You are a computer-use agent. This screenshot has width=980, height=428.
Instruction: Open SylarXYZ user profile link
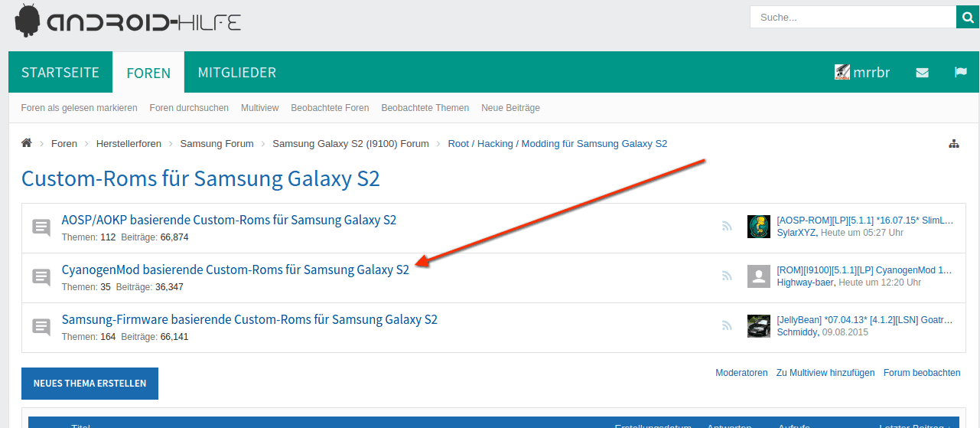(x=796, y=233)
